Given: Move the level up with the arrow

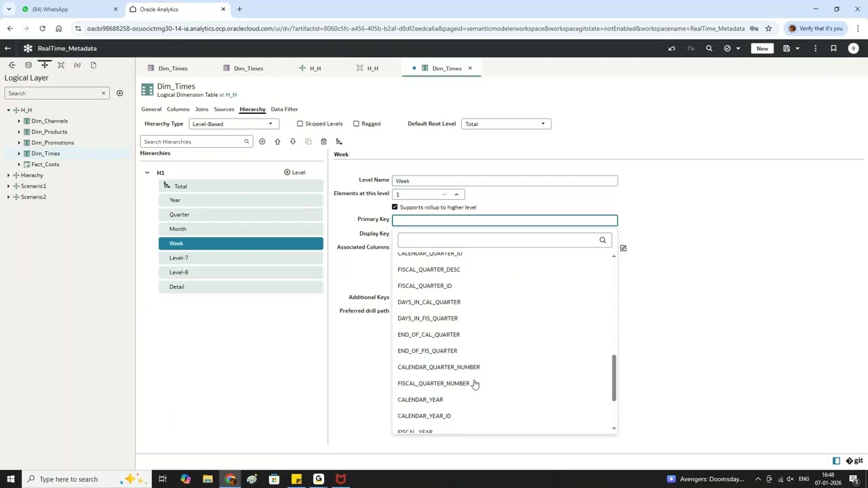Looking at the screenshot, I should point(277,142).
